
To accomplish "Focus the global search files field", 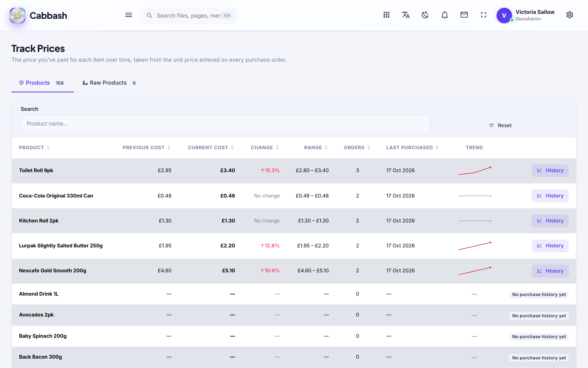I will pos(188,16).
